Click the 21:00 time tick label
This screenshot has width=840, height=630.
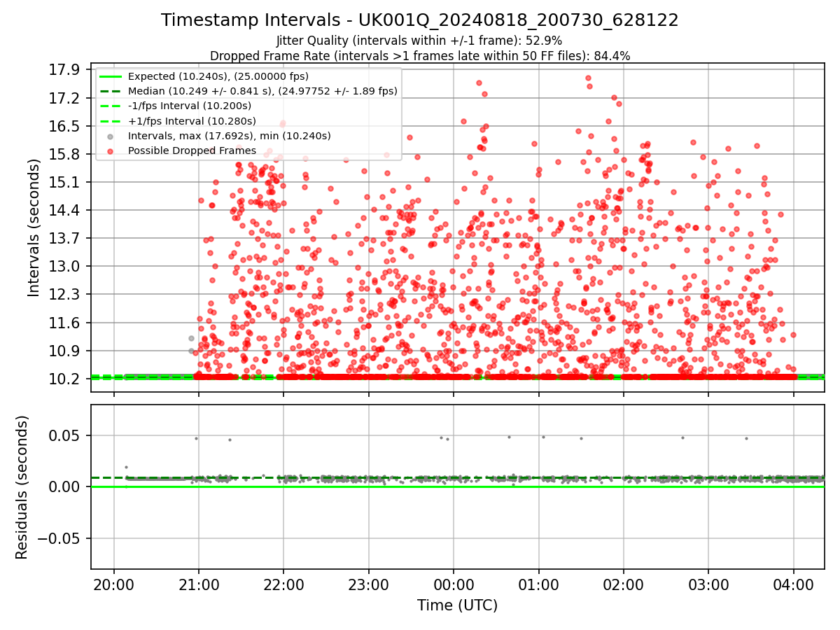199,584
